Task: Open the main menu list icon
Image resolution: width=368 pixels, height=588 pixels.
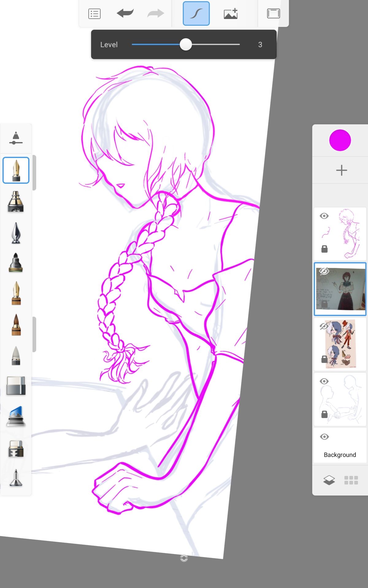Action: 94,14
